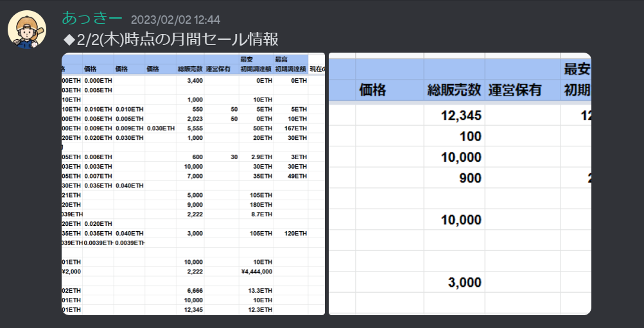Click the 100 cell in right image
This screenshot has width=644, height=328.
[x=470, y=136]
